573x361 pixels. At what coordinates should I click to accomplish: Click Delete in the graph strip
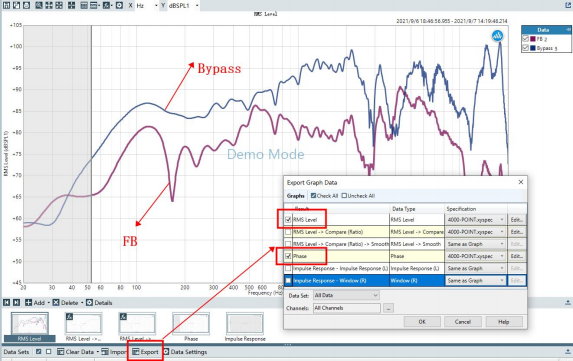pos(65,303)
